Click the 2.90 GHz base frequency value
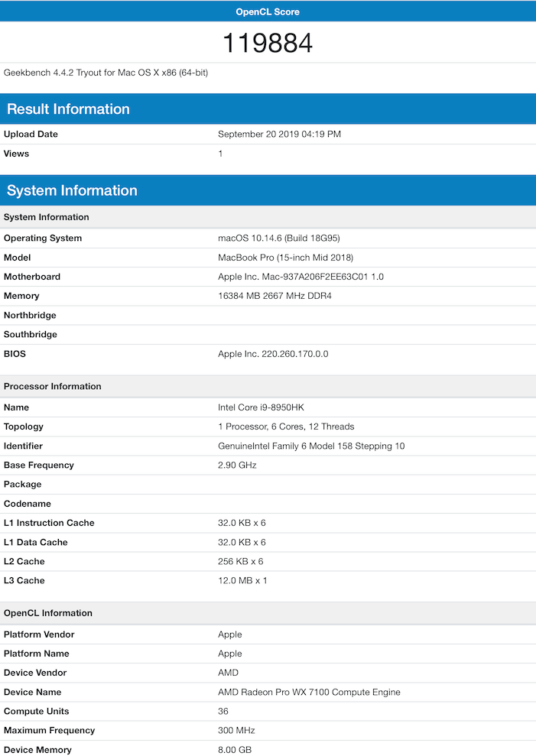The image size is (536, 756). click(x=237, y=465)
